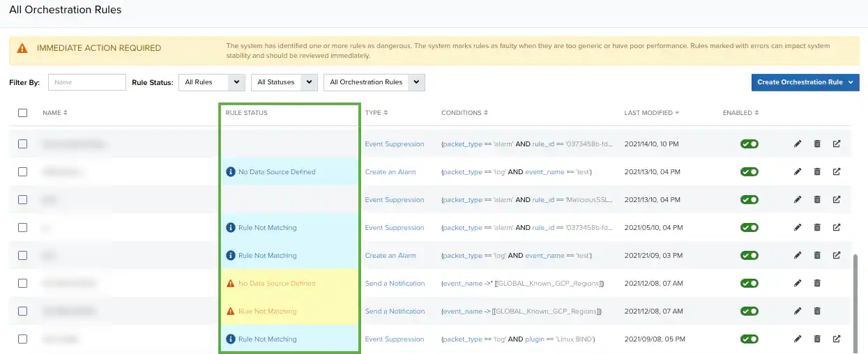
Task: Delete the yellow Rule Not Matching notification rule
Action: pyautogui.click(x=817, y=311)
